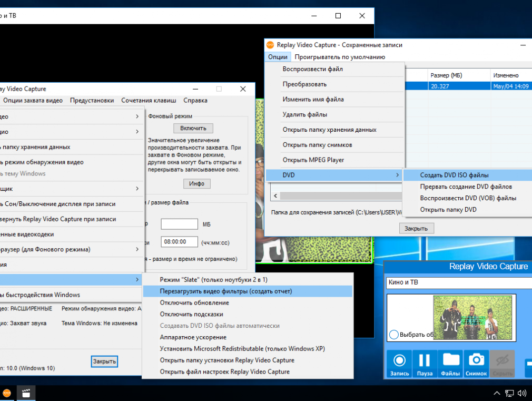Expand the DVD submenu arrow
Viewport: 532px width, 401px height.
pyautogui.click(x=397, y=175)
